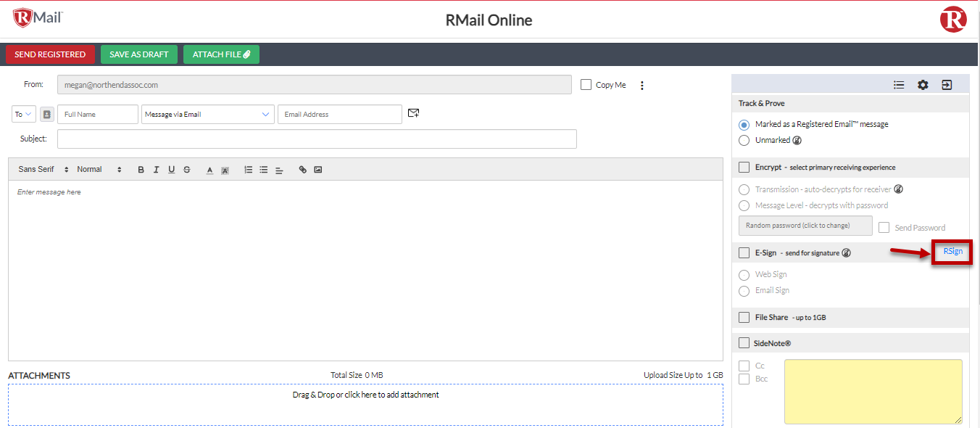Enable the Copy Me checkbox
Screen dimensions: 980x428
point(586,84)
